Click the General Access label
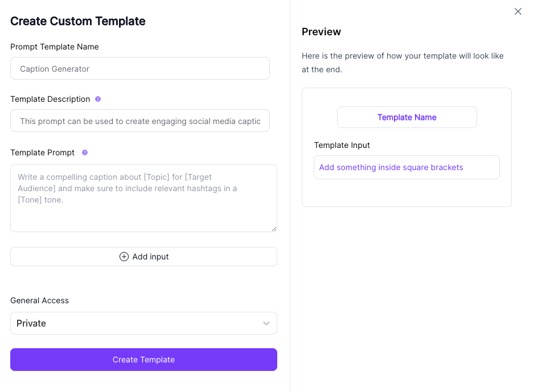 tap(39, 300)
